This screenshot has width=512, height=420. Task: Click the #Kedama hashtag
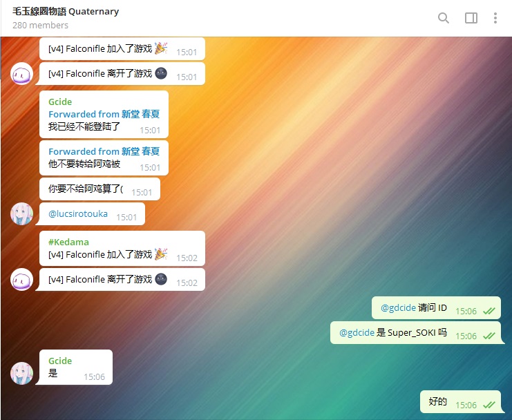point(68,242)
